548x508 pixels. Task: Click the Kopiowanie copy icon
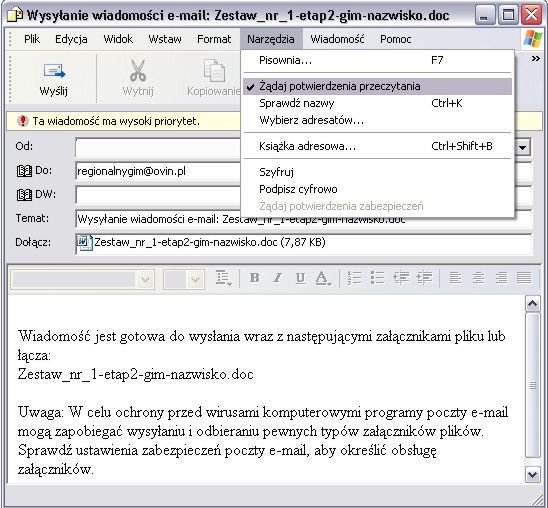pos(214,71)
